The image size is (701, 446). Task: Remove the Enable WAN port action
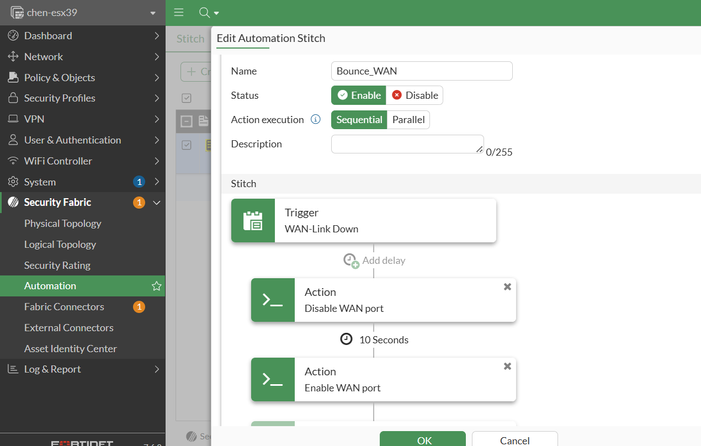(507, 367)
